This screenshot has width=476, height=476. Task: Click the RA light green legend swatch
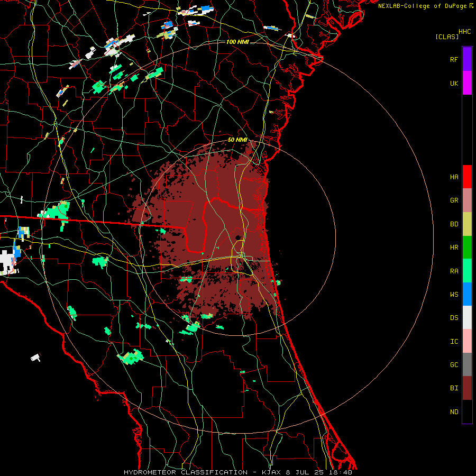[x=467, y=271]
